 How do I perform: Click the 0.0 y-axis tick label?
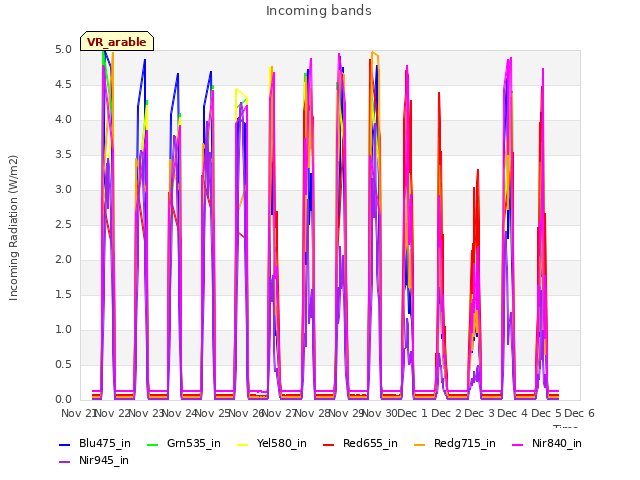pyautogui.click(x=63, y=400)
